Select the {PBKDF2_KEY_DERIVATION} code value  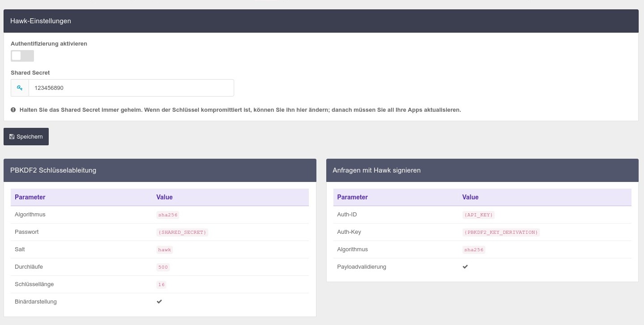coord(501,232)
